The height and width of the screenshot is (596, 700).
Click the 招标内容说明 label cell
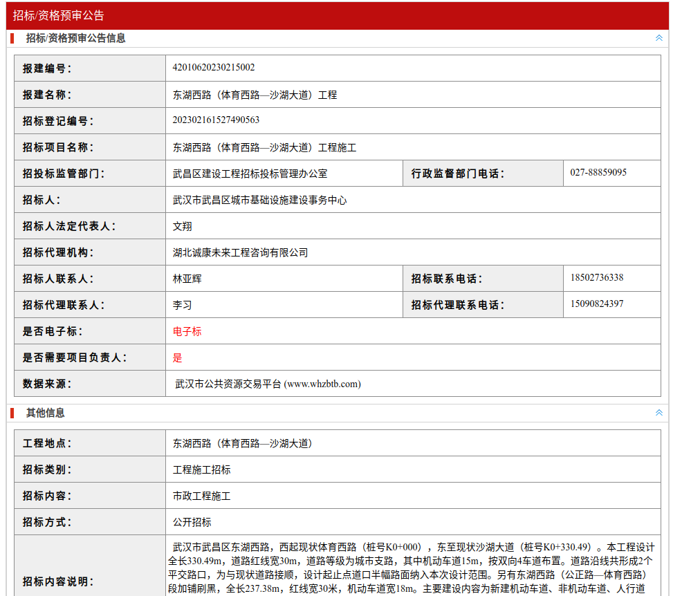(x=90, y=566)
